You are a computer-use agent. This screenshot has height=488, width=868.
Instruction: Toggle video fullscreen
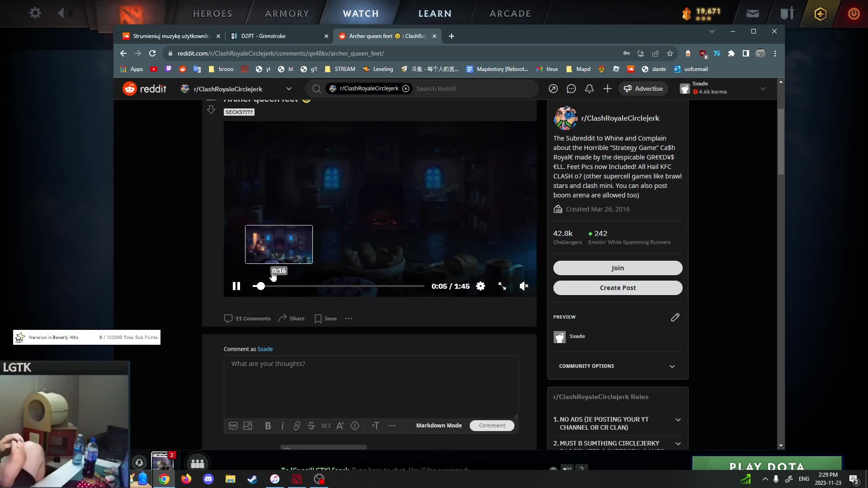click(x=502, y=286)
